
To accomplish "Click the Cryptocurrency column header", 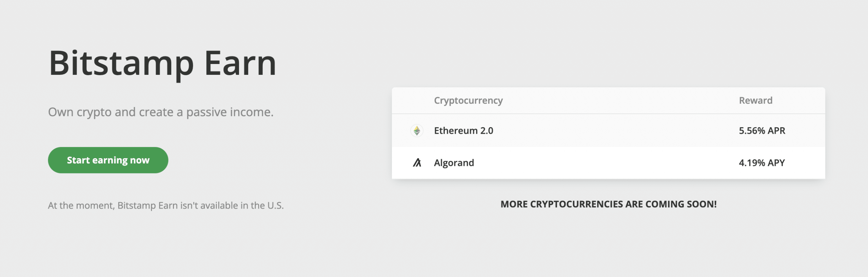I will (x=468, y=101).
